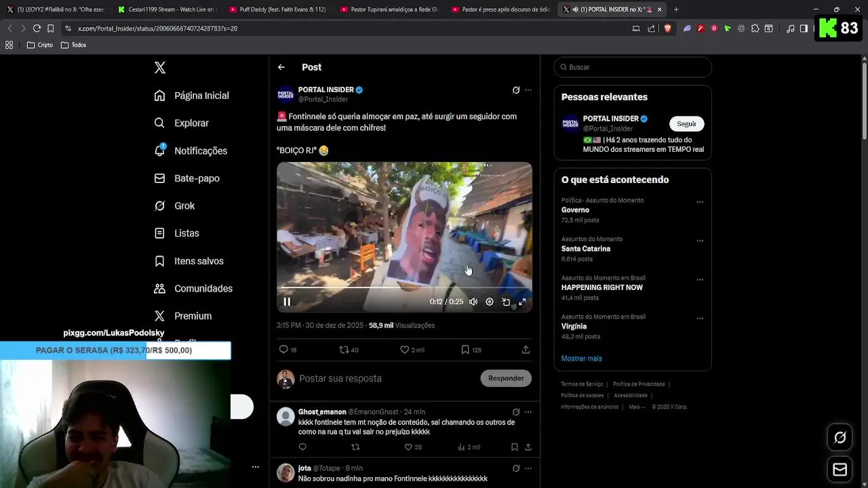The image size is (868, 488).
Task: Switch to the Puff Daddy YouTube tab
Action: pos(278,9)
